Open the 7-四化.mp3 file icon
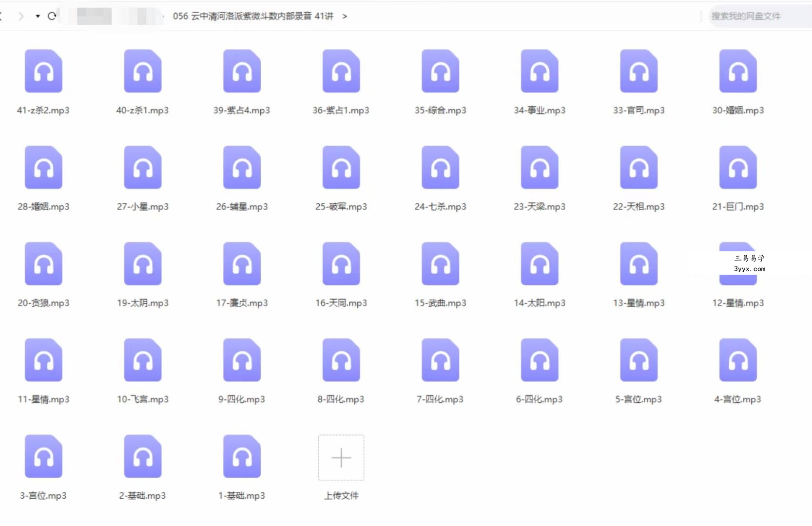 tap(441, 360)
